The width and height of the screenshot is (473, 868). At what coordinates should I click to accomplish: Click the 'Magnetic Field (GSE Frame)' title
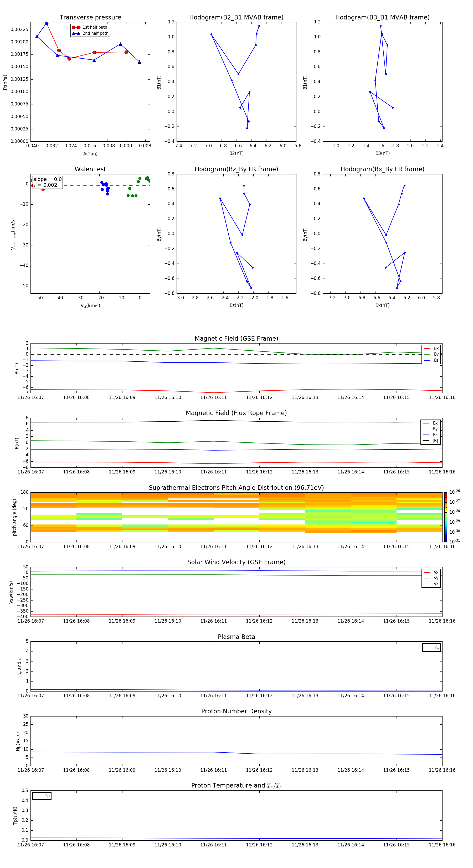[x=236, y=339]
